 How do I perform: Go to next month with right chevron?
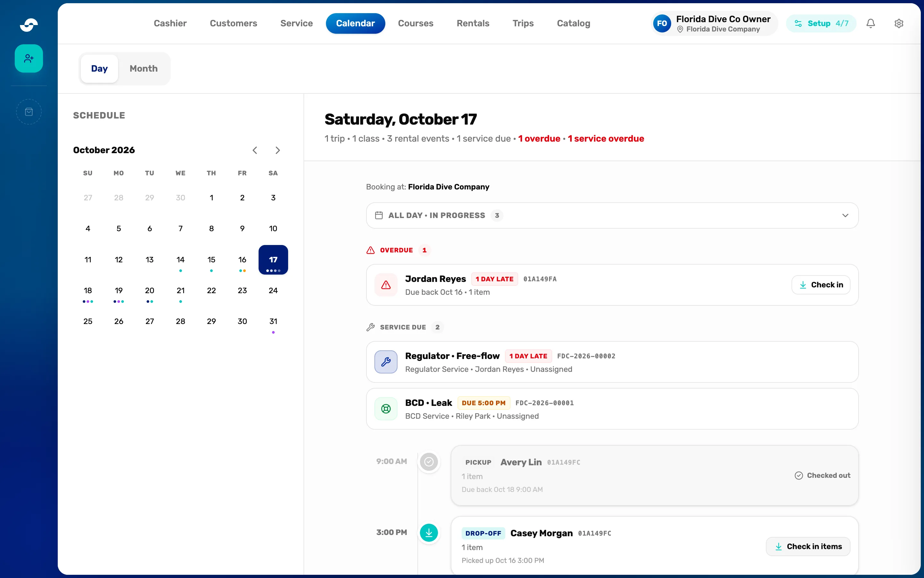click(278, 150)
